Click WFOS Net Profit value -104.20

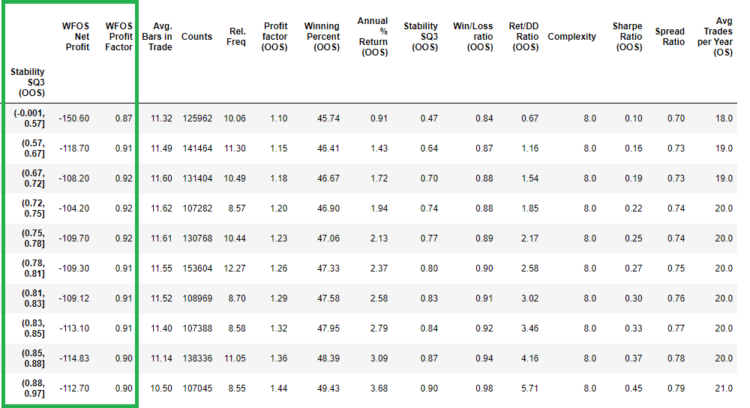click(x=74, y=209)
